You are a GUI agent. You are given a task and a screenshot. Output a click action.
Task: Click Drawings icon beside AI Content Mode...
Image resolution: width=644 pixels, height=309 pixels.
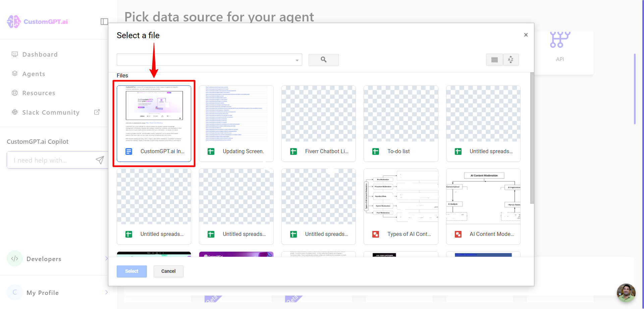[x=458, y=234]
